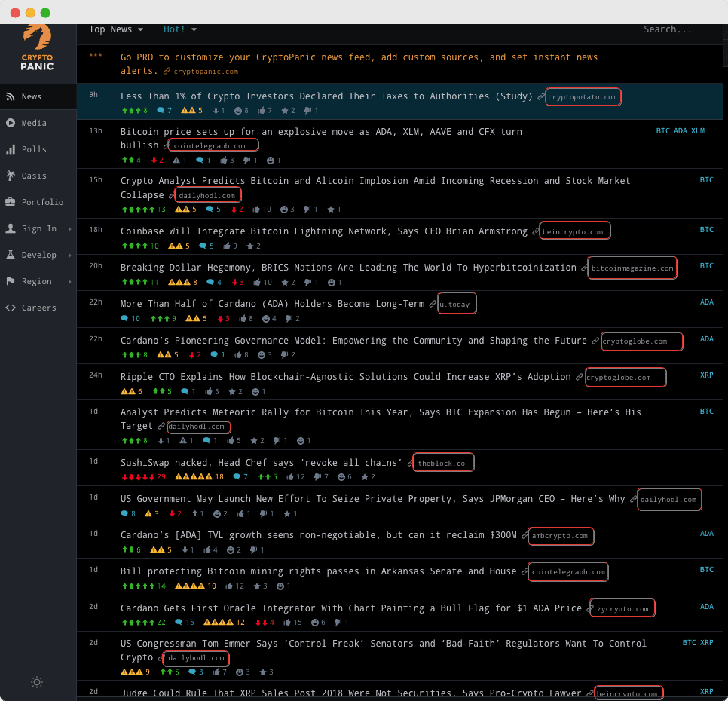Select the News feed icon in sidebar
The image size is (728, 701).
pos(11,96)
